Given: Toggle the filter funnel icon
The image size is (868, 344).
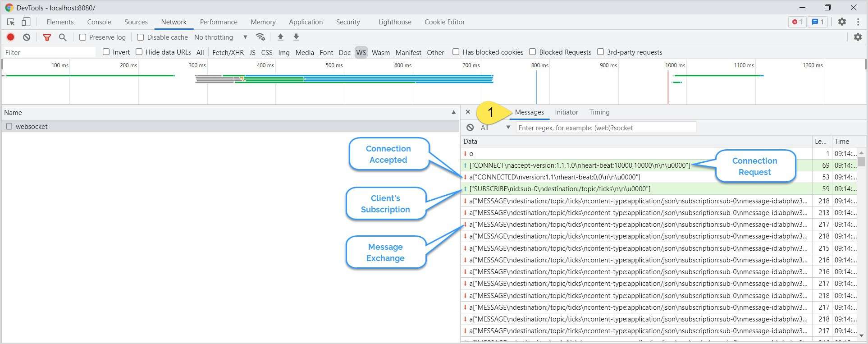Looking at the screenshot, I should pos(47,37).
